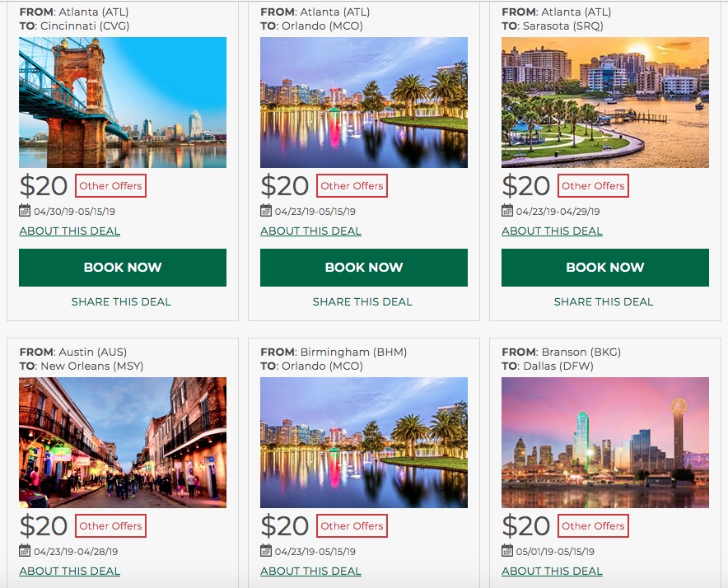Open Other Offers for Branson to Dallas
The height and width of the screenshot is (588, 728).
coord(593,526)
